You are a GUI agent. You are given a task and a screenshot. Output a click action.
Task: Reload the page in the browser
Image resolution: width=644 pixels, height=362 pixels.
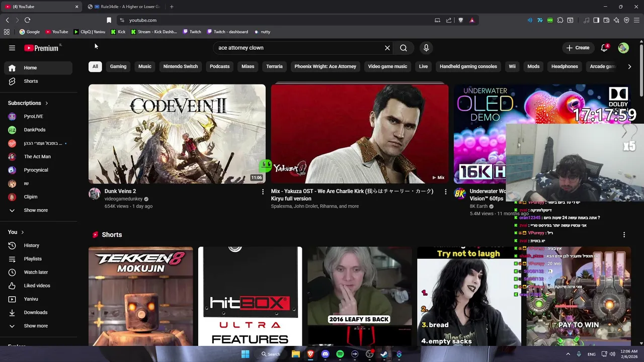point(27,20)
